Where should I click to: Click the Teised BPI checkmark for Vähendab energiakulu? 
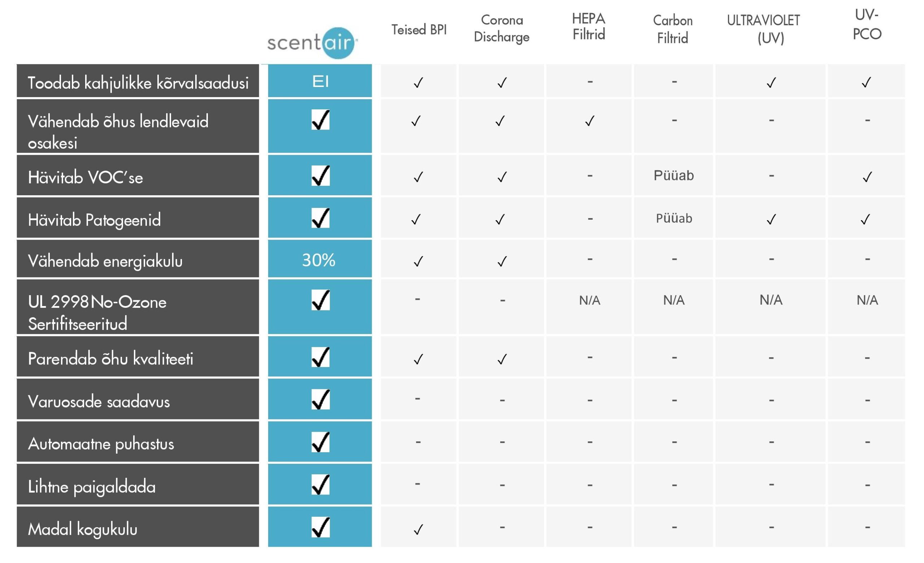pyautogui.click(x=418, y=261)
